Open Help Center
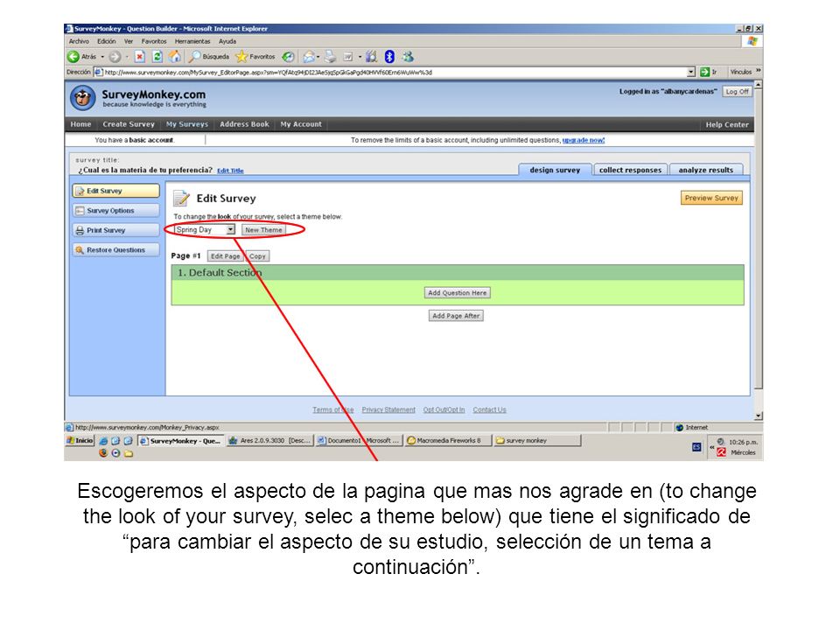The width and height of the screenshot is (840, 630). coord(727,125)
